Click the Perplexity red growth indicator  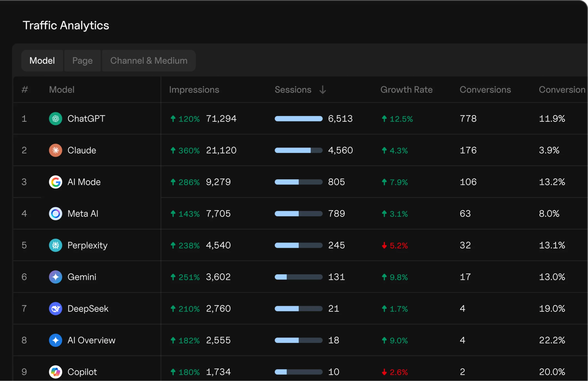click(394, 245)
